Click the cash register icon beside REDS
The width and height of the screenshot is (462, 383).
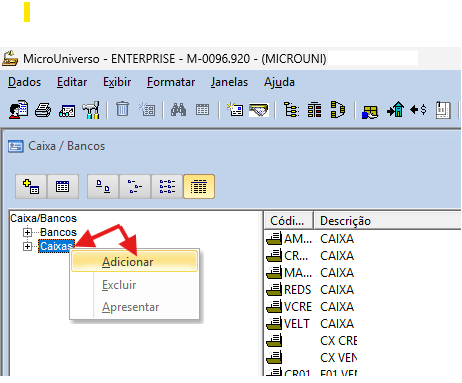tap(274, 289)
